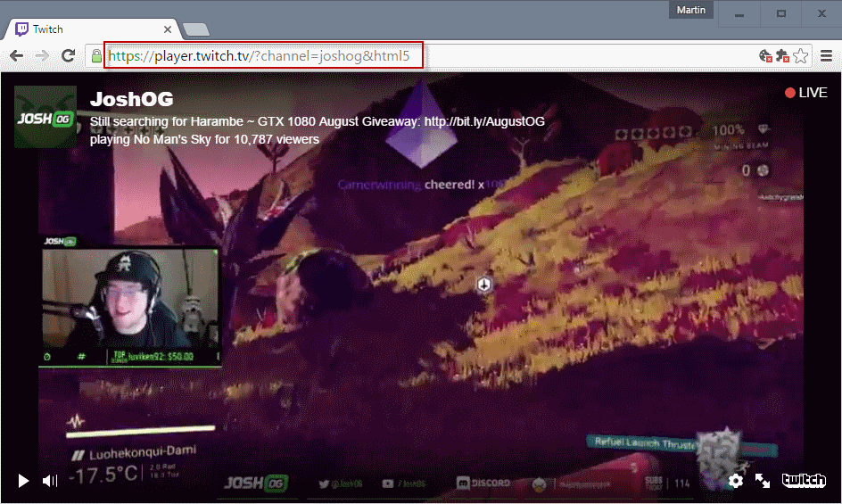This screenshot has height=504, width=842.
Task: Click the Twitch logo in the player
Action: [x=804, y=480]
